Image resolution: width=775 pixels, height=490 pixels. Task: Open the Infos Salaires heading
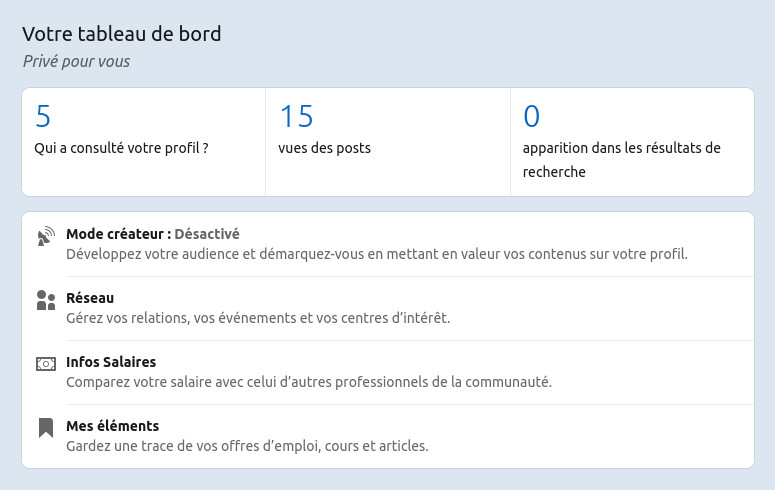pyautogui.click(x=111, y=362)
